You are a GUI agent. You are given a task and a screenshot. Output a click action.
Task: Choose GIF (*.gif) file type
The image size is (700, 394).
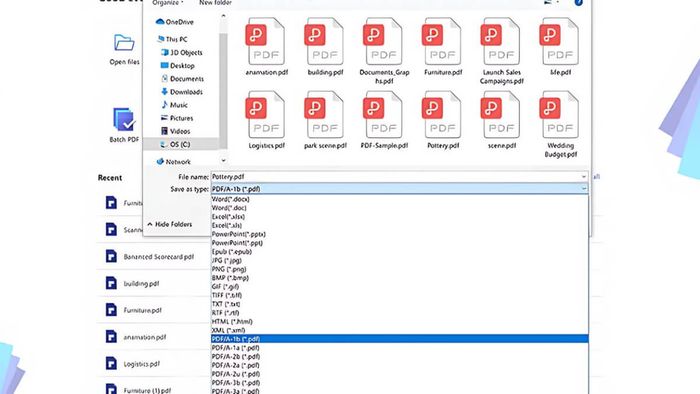[400, 286]
